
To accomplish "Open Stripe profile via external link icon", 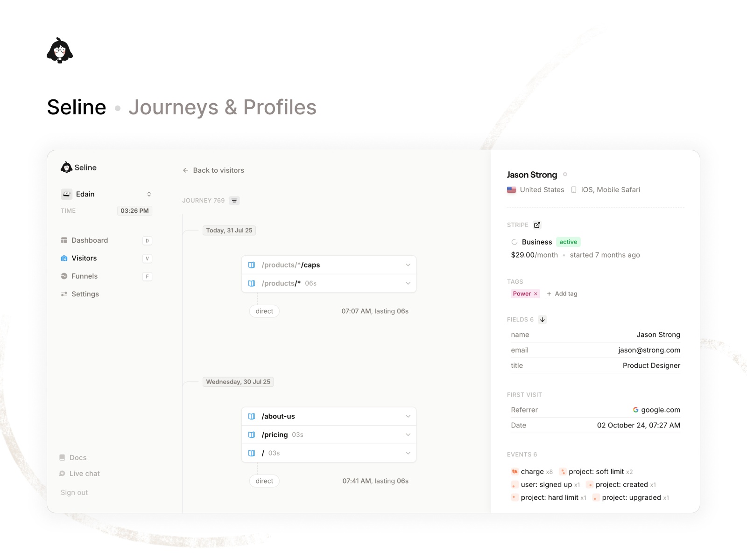I will (537, 224).
